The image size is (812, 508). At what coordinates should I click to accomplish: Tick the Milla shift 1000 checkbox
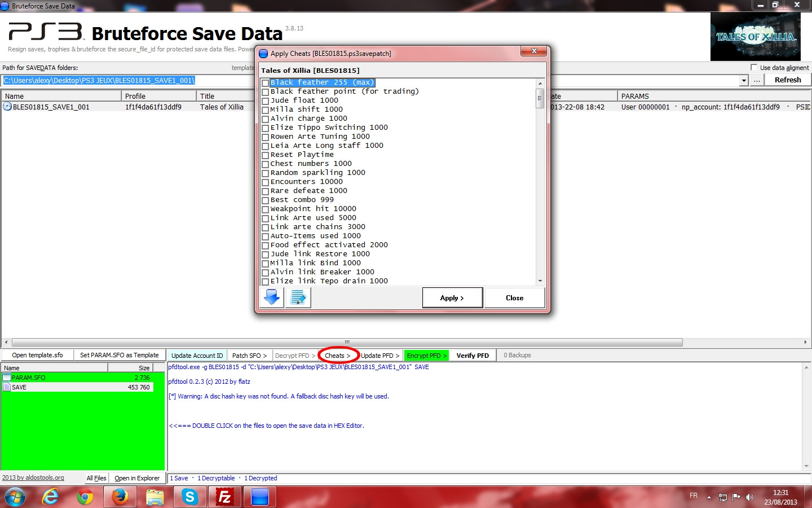coord(265,110)
